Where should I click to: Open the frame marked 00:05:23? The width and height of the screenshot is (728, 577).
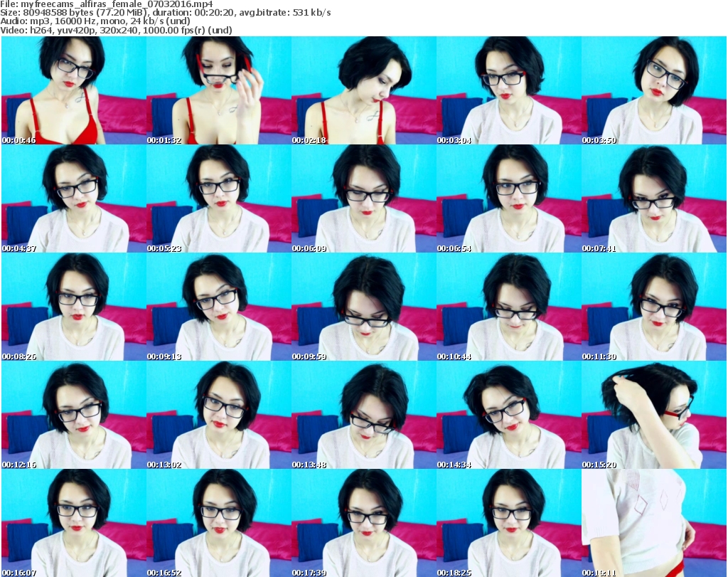[x=219, y=198]
